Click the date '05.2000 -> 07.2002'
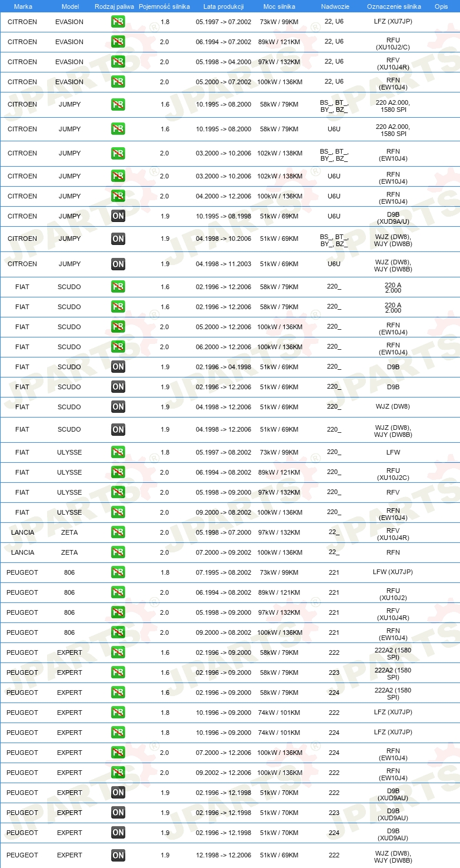This screenshot has height=868, width=460. point(224,82)
